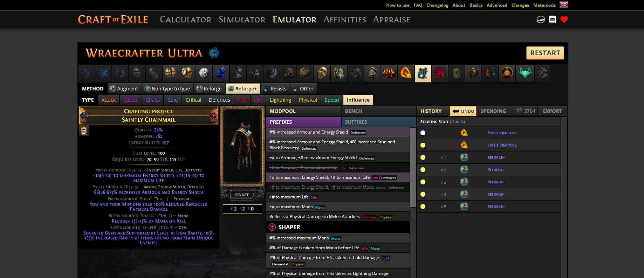Change language via the UK flag
Screen dimensions: 644x278
(x=564, y=5)
